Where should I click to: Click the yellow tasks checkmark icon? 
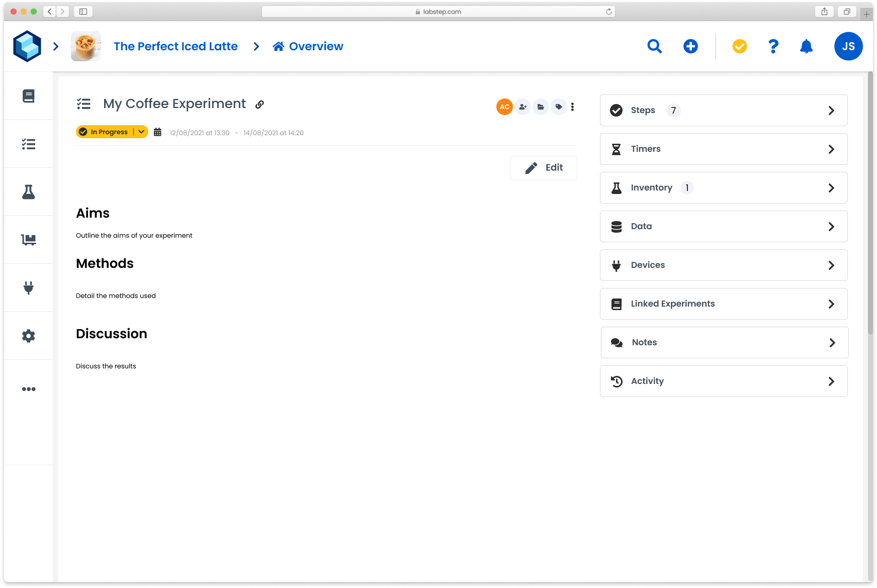click(x=739, y=46)
